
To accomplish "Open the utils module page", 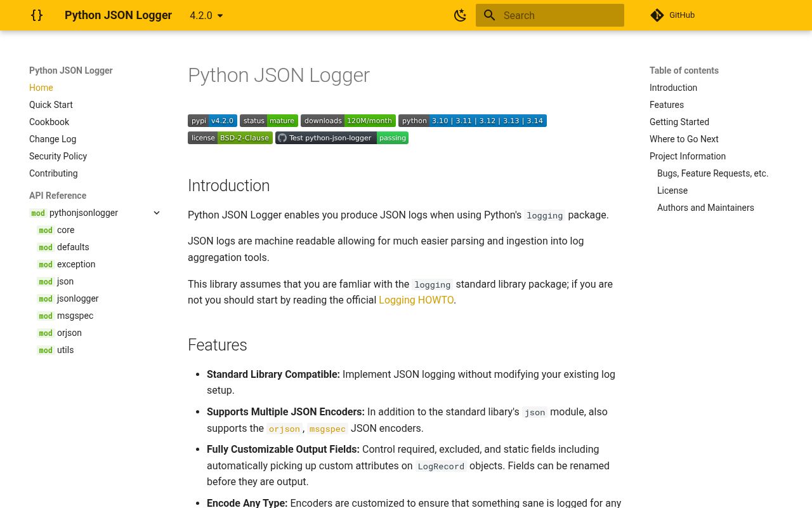I will tap(55, 350).
